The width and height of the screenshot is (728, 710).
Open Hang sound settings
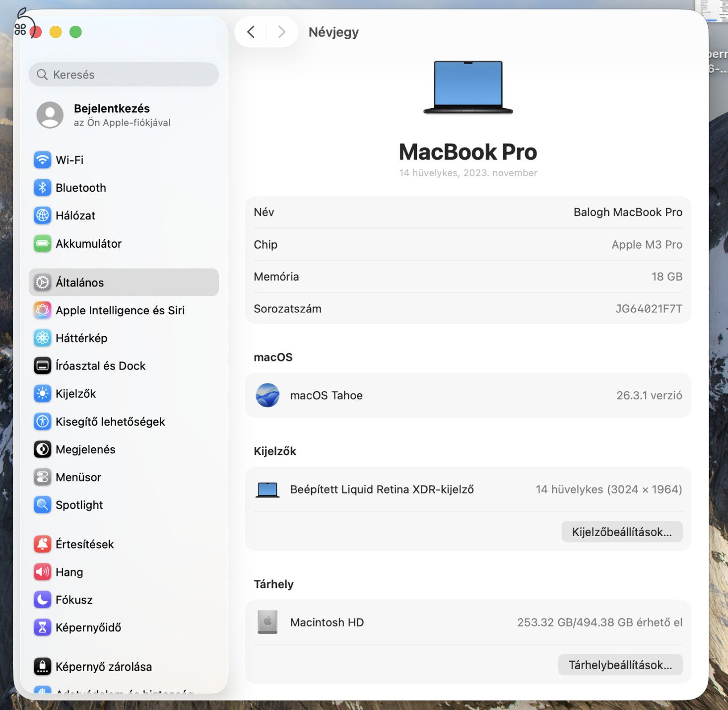43,572
